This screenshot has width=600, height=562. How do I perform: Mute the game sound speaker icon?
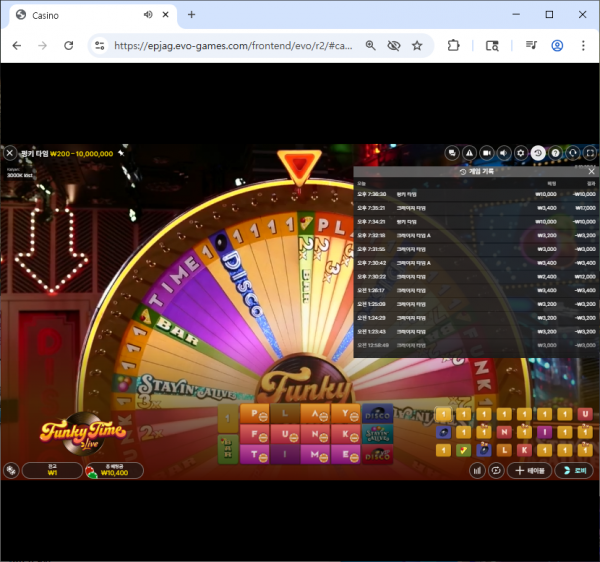pos(503,153)
